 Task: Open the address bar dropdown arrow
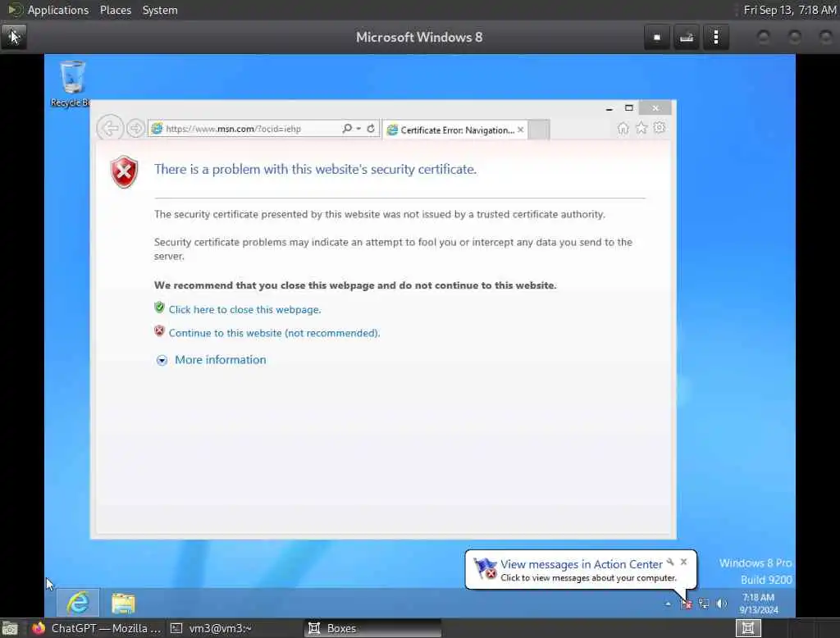[358, 129]
